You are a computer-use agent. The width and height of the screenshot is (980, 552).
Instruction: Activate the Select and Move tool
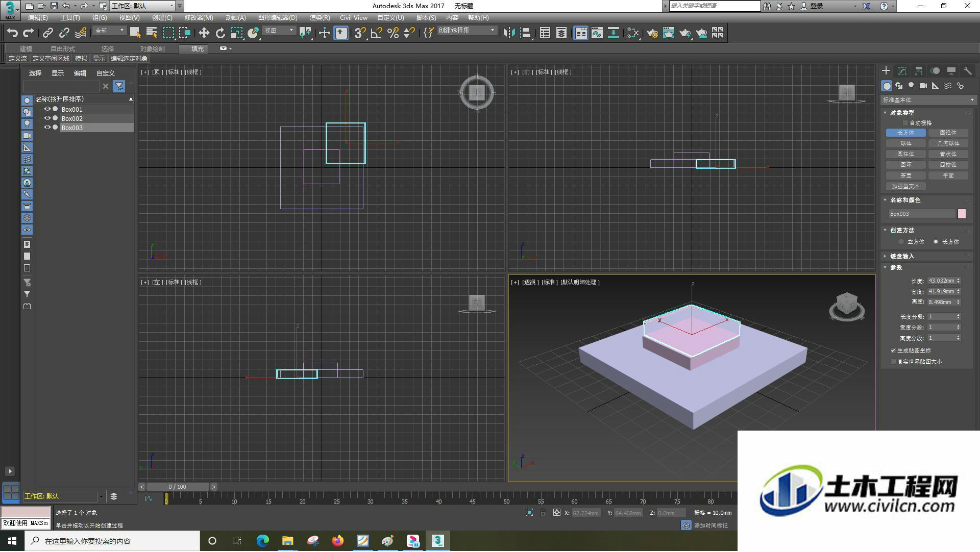[204, 33]
